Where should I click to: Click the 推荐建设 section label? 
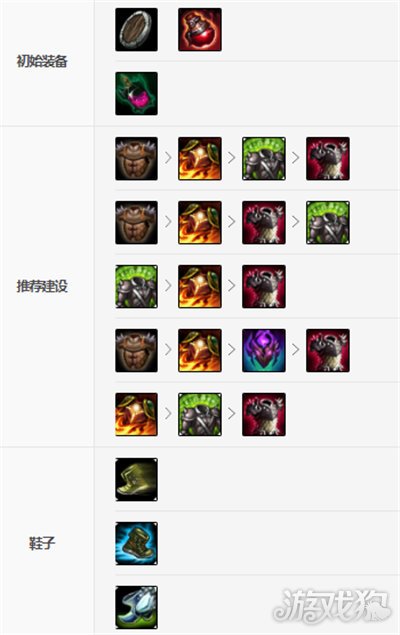pos(42,286)
